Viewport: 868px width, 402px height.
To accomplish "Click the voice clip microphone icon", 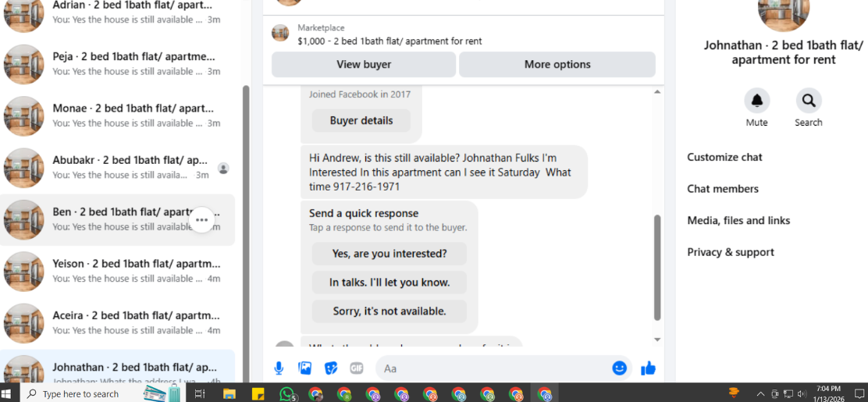I will click(x=279, y=368).
